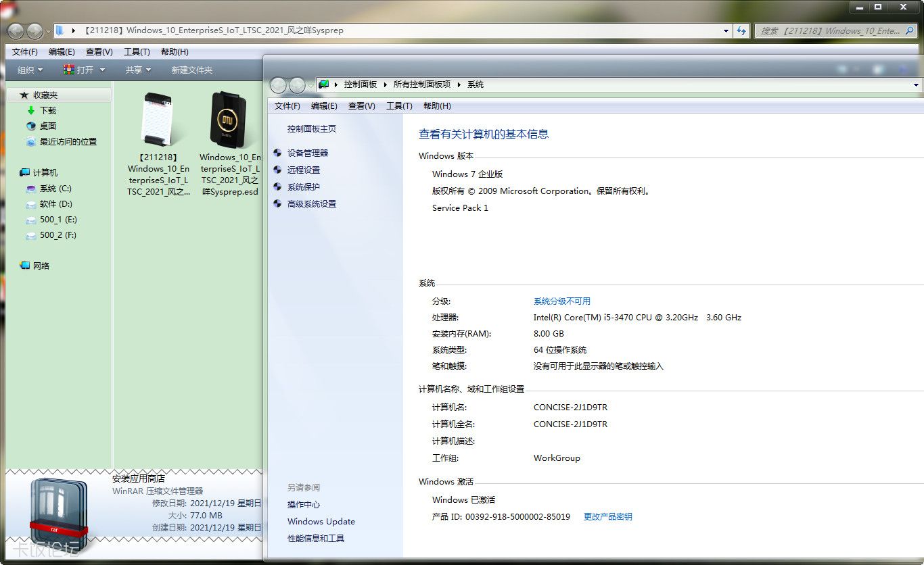
Task: Click Forward arrow in Explorer window
Action: [34, 31]
